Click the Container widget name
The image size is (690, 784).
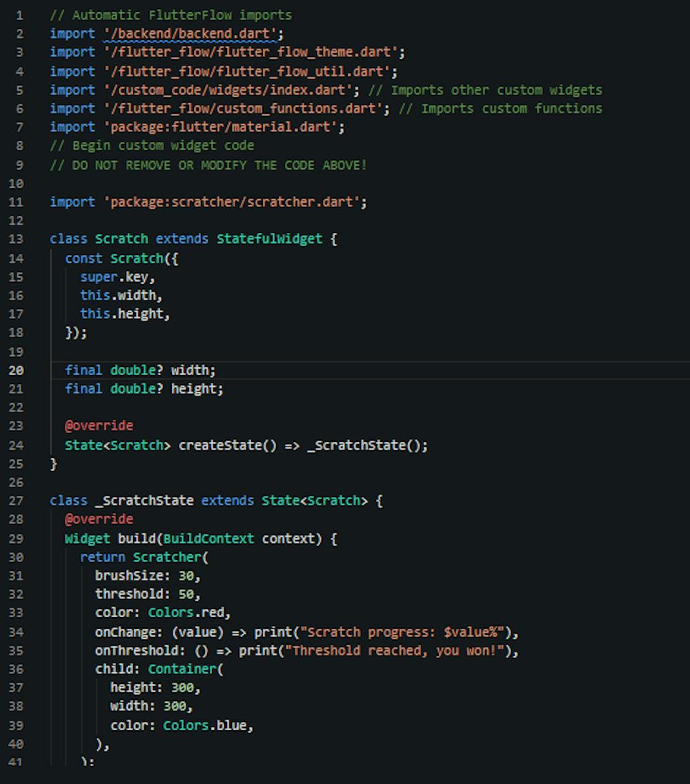[181, 670]
